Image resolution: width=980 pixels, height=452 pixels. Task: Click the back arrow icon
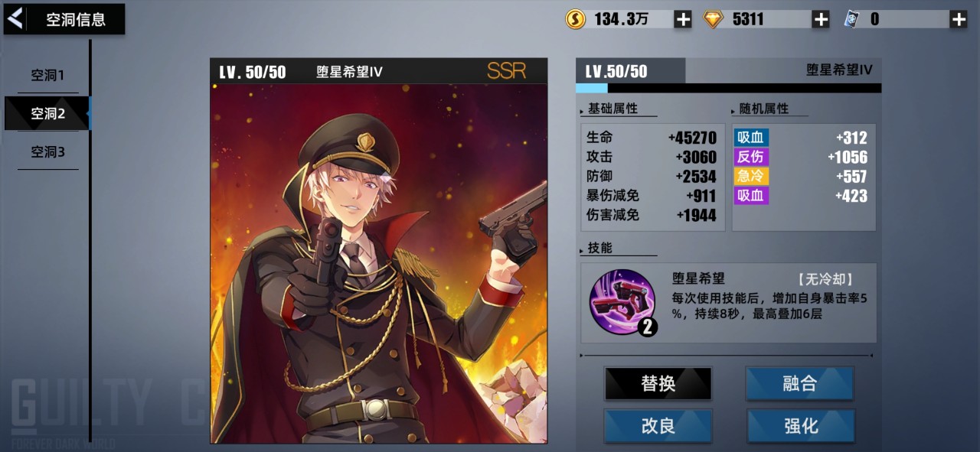(15, 18)
